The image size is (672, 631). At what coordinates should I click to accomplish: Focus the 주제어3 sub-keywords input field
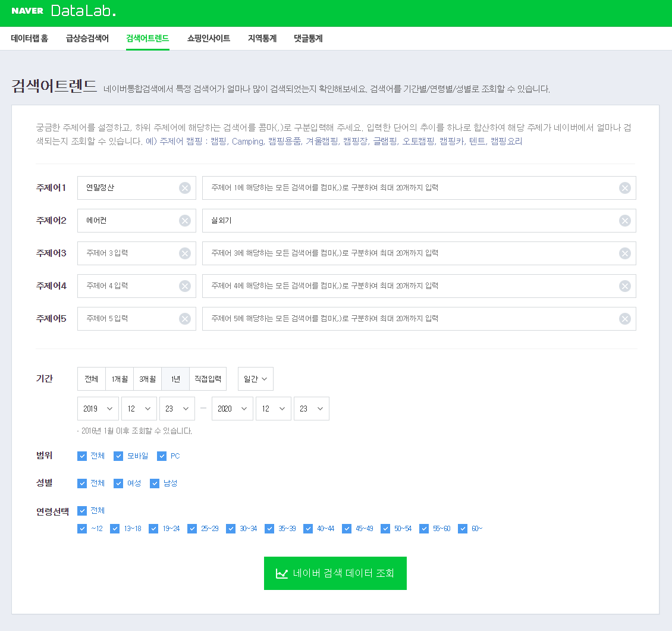(x=419, y=253)
